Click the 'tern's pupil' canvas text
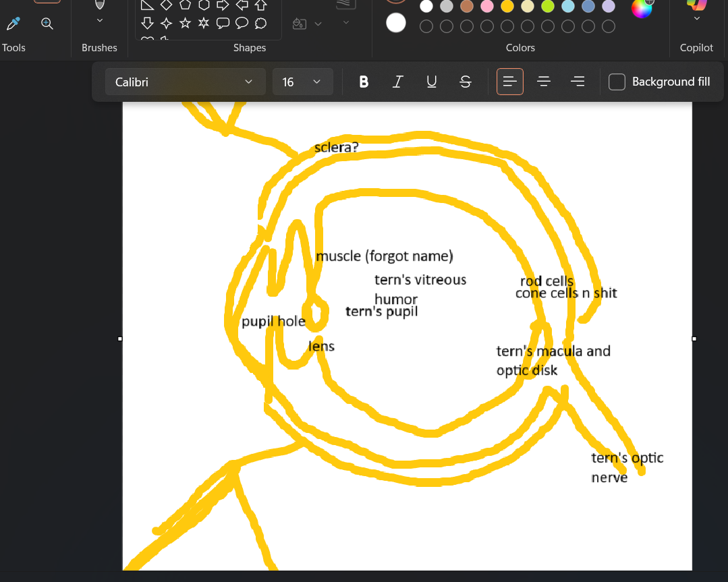 (382, 312)
